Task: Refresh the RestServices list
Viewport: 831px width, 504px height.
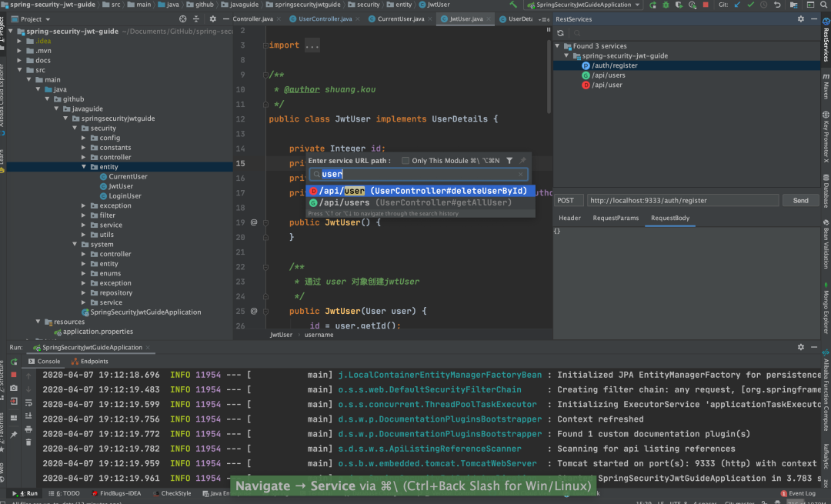Action: pyautogui.click(x=560, y=33)
